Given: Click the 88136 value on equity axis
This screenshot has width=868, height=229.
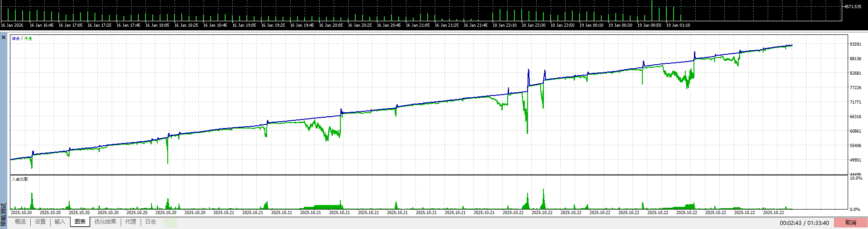Looking at the screenshot, I should click(x=855, y=59).
